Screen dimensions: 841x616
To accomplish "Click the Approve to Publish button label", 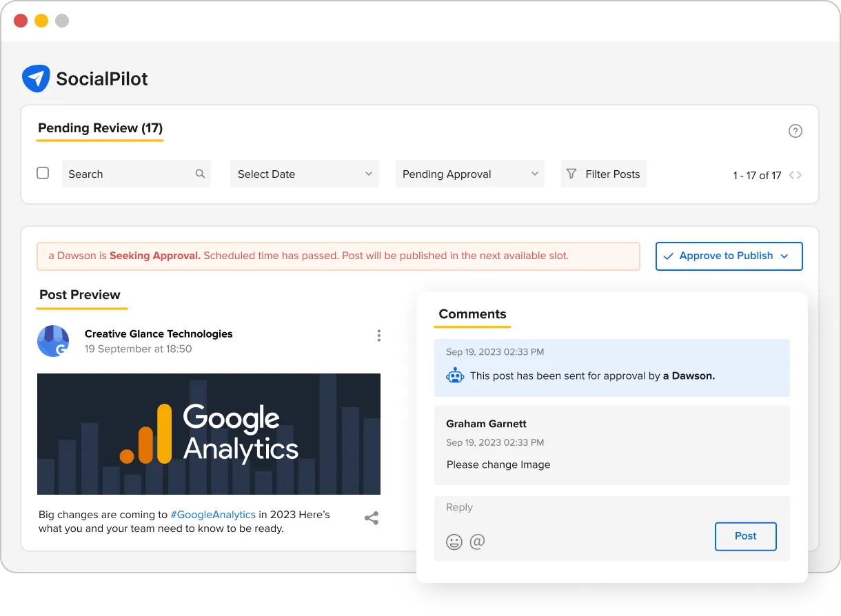I will pyautogui.click(x=726, y=256).
